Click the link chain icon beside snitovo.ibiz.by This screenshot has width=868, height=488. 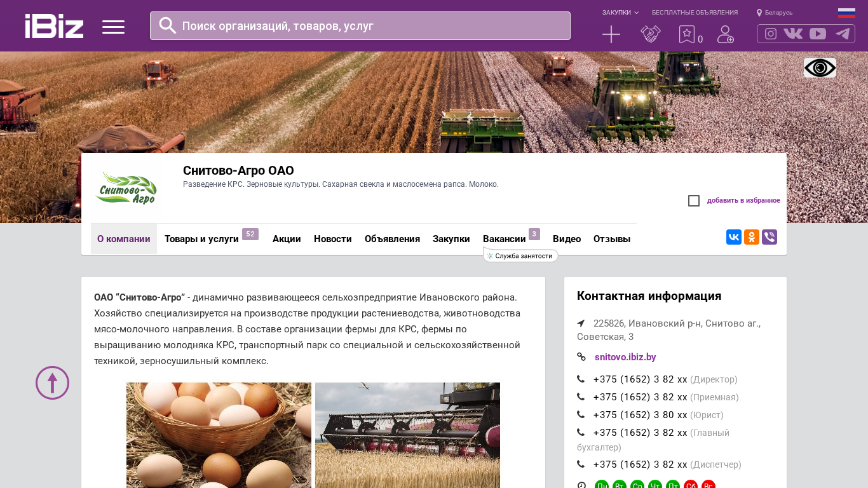pyautogui.click(x=581, y=357)
